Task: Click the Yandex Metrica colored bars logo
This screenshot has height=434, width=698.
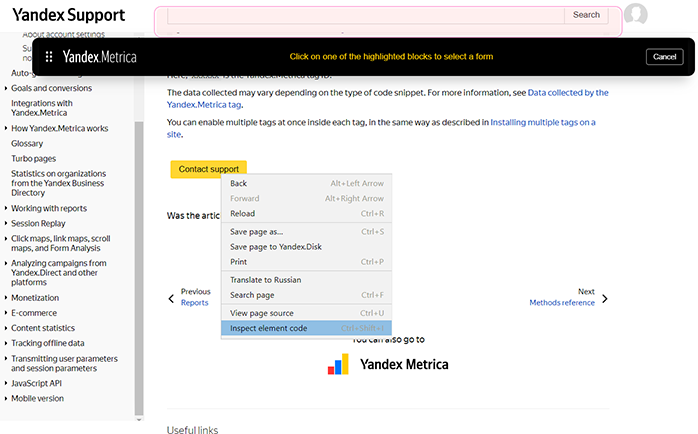Action: click(x=338, y=364)
